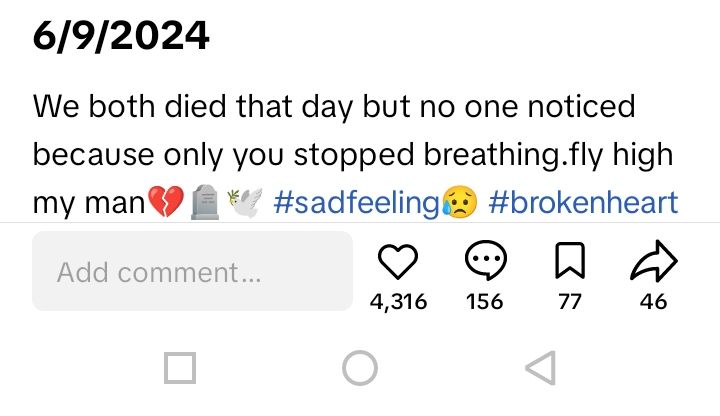This screenshot has height=416, width=720.
Task: Tap the sad face emoji after #sadfeeling
Action: point(456,204)
